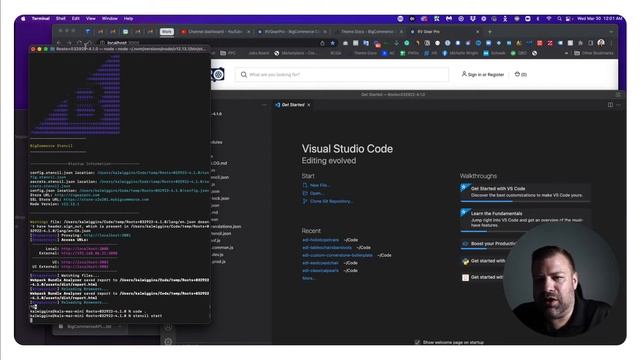This screenshot has height=360, width=640.
Task: Open the Edit menu
Action: 76,19
